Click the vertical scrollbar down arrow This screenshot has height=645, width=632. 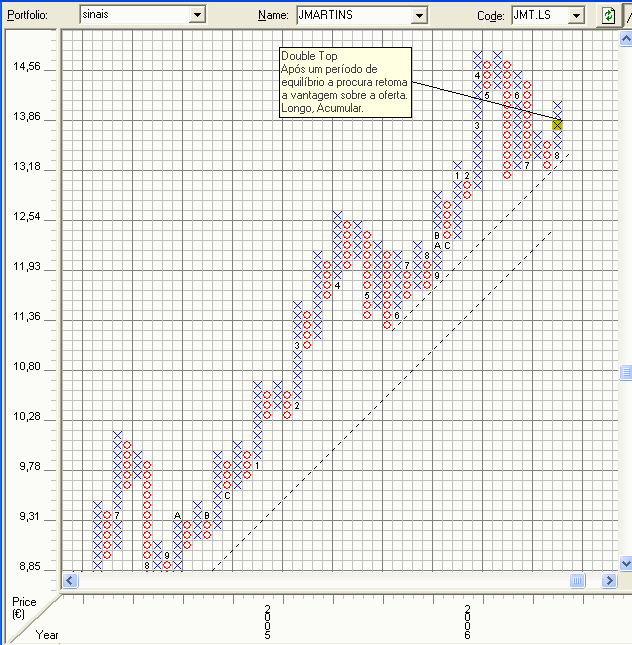tap(625, 563)
